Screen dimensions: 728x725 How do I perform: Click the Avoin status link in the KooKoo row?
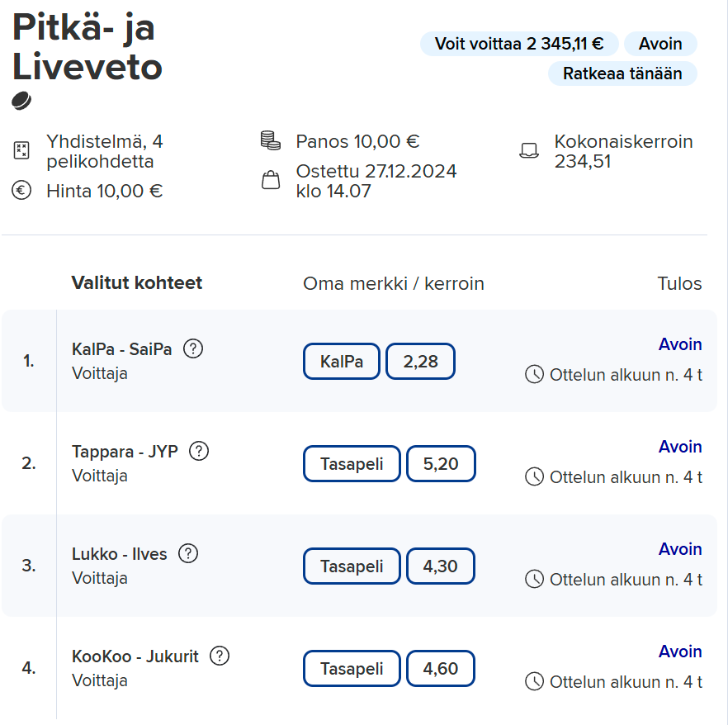coord(680,652)
